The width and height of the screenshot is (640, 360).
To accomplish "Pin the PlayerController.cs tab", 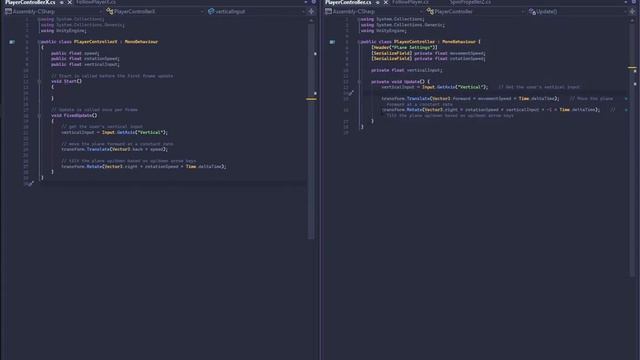I will coord(378,2).
